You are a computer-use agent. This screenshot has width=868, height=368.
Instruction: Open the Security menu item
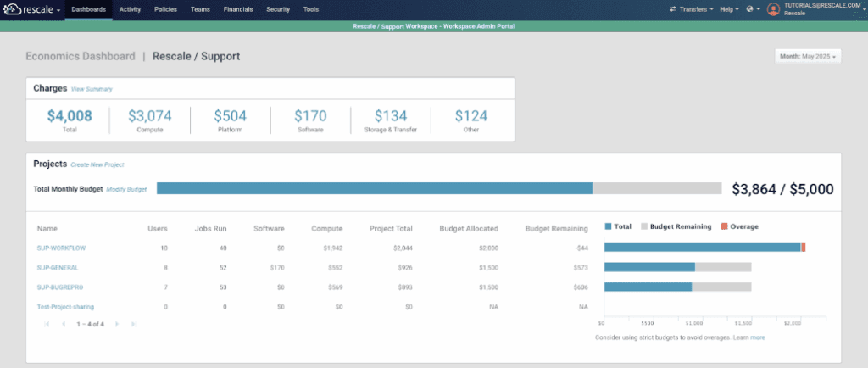tap(278, 9)
